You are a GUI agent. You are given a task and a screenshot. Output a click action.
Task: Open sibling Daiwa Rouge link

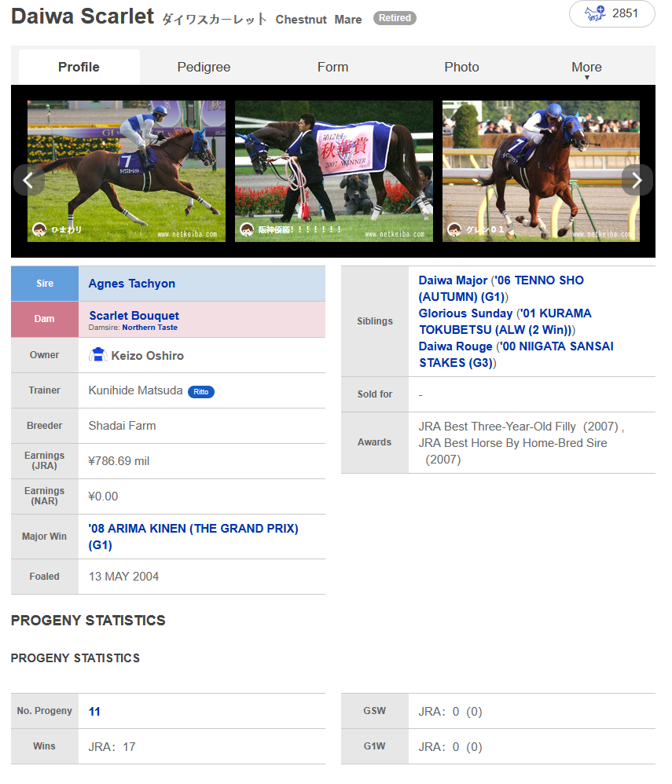(455, 346)
